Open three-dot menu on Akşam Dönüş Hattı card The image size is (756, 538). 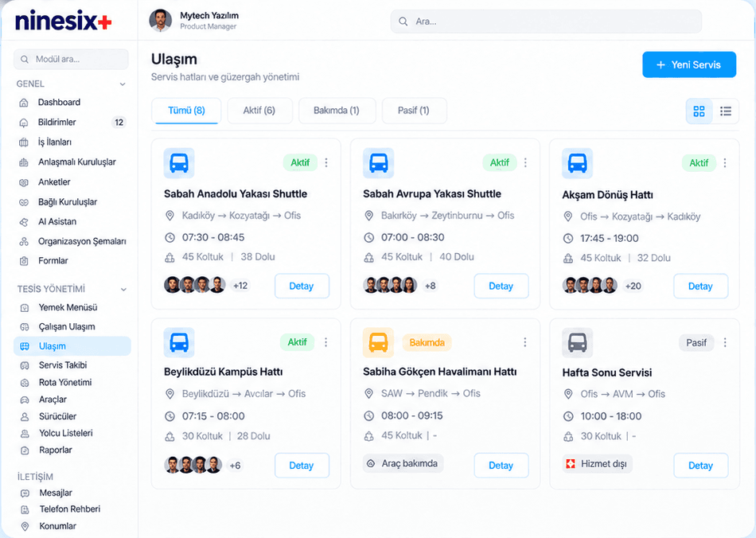(725, 163)
